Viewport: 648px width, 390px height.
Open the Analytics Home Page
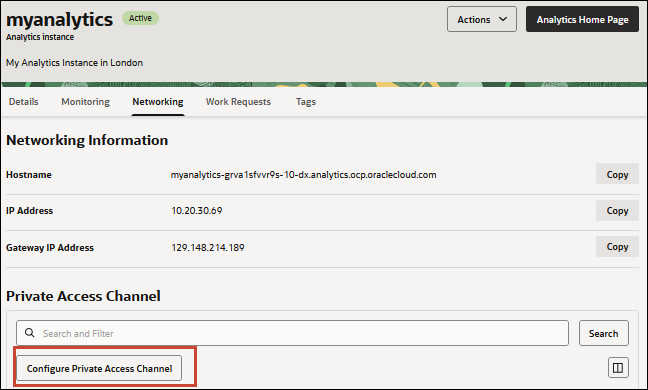click(582, 19)
